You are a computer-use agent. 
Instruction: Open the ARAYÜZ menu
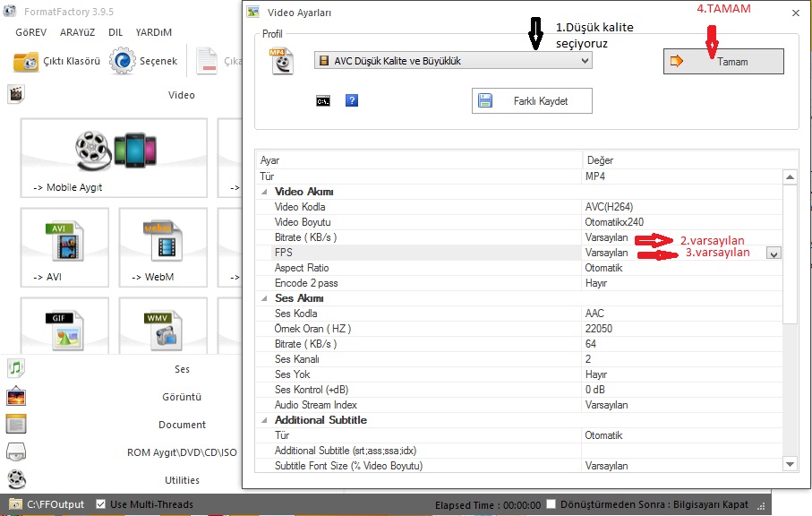click(x=77, y=32)
